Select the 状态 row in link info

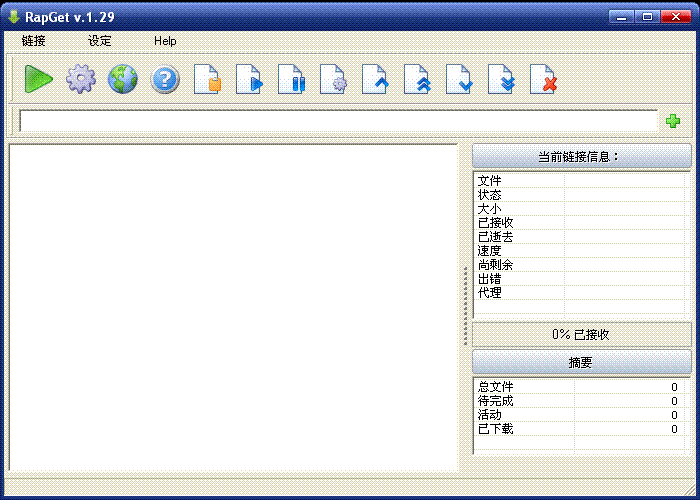click(579, 195)
